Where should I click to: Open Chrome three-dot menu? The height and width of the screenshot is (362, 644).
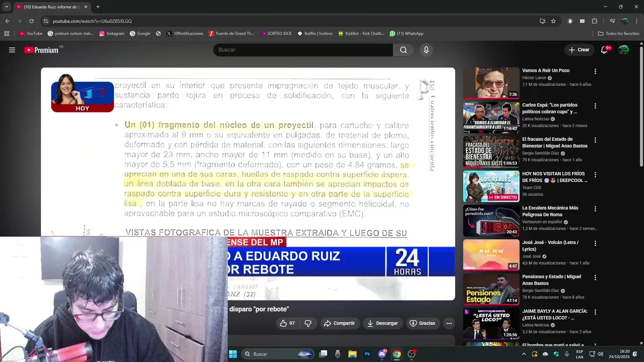click(637, 21)
